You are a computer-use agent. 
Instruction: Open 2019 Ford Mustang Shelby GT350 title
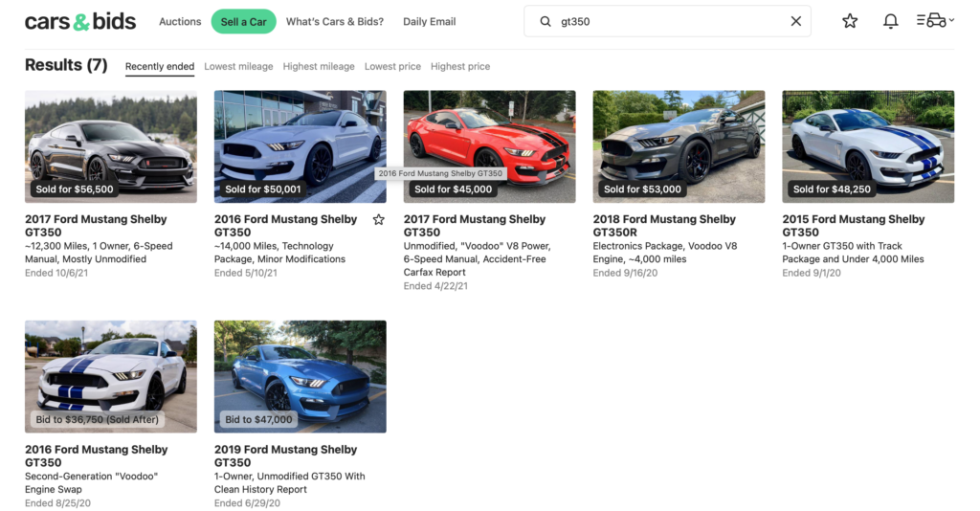tap(285, 456)
